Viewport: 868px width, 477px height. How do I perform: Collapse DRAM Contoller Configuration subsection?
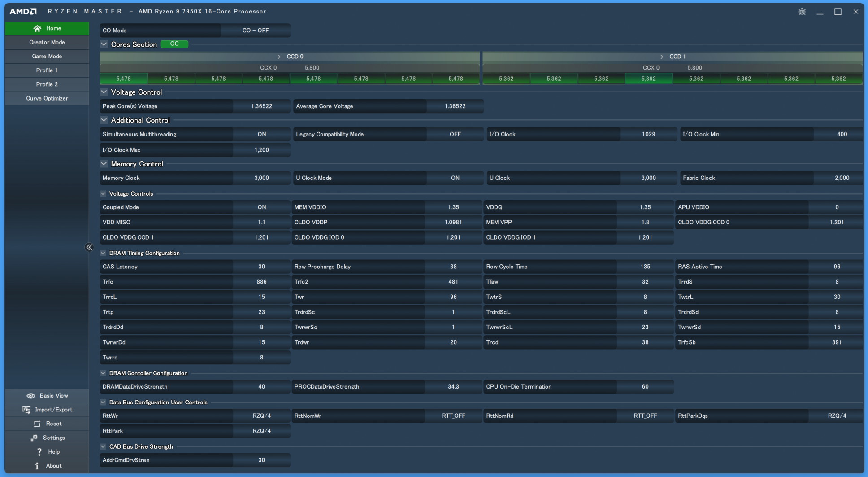point(103,373)
